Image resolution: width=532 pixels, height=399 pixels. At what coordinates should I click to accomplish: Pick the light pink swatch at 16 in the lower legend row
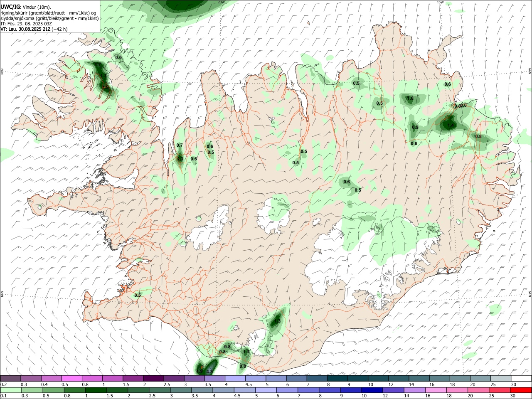click(x=435, y=390)
